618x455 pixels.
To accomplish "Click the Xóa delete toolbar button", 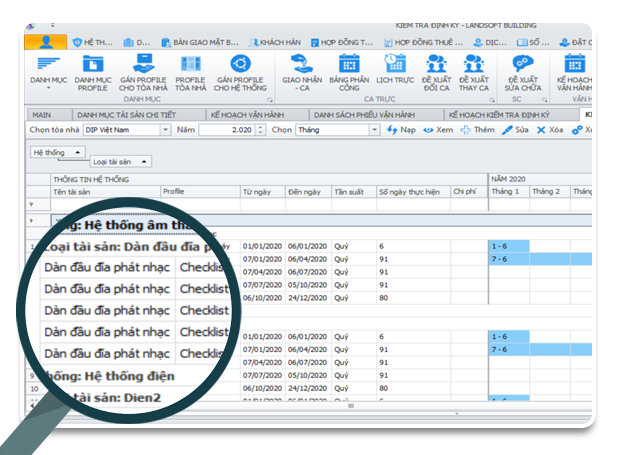I will (x=550, y=130).
